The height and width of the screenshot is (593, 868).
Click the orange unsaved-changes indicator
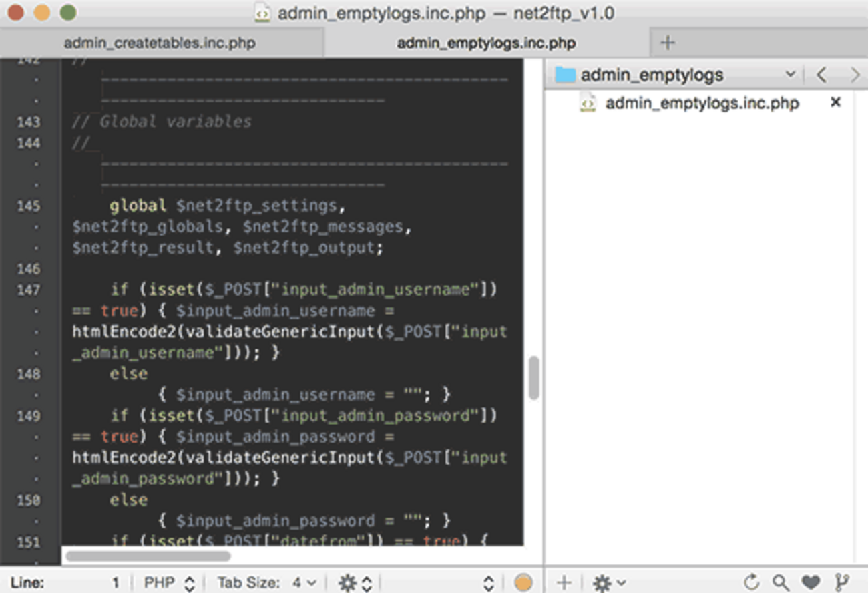[x=523, y=582]
